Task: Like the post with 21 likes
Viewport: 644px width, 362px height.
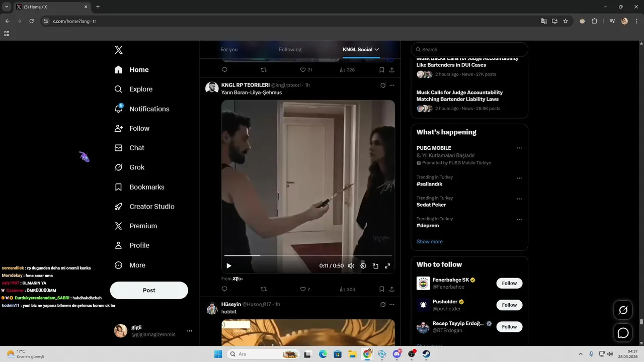Action: 306,70
